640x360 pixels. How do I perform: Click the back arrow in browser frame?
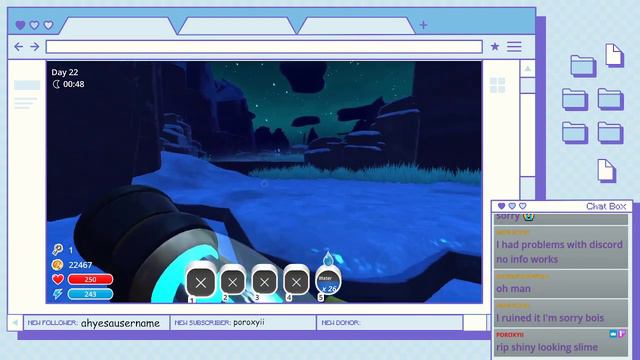(x=18, y=47)
